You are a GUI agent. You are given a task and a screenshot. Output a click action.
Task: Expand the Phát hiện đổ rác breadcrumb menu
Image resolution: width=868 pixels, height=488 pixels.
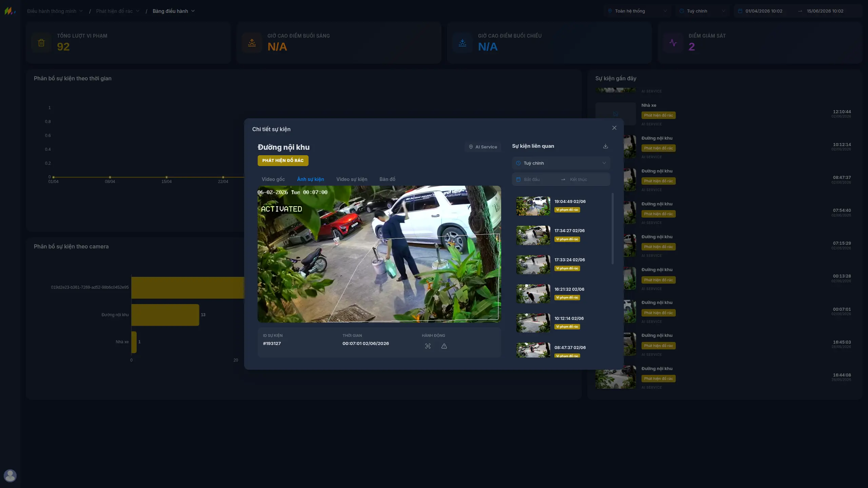click(118, 11)
